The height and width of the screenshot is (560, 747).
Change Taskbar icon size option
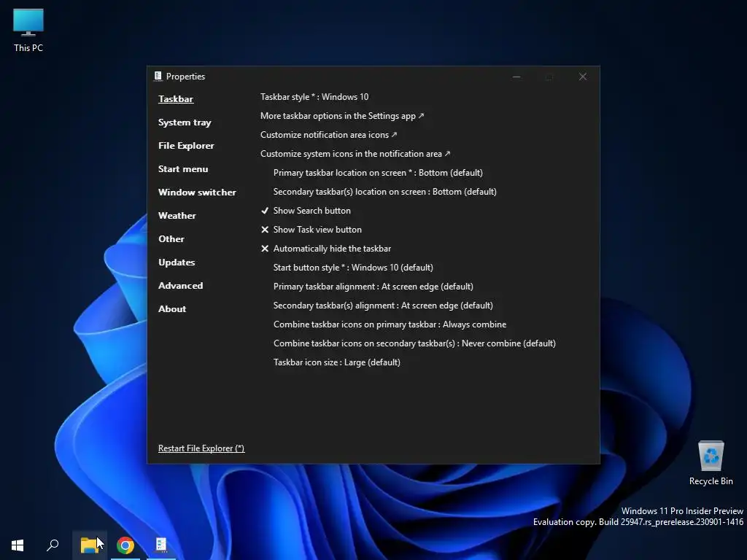pyautogui.click(x=337, y=362)
